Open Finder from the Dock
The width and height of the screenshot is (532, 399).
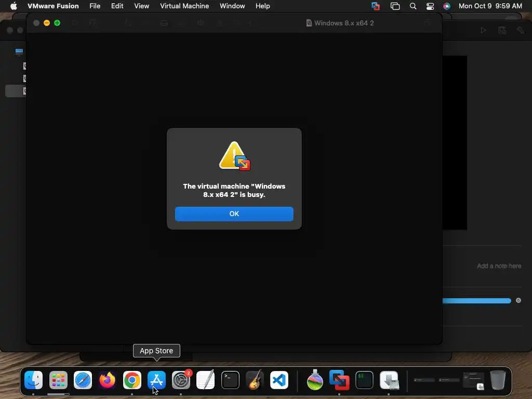tap(33, 380)
